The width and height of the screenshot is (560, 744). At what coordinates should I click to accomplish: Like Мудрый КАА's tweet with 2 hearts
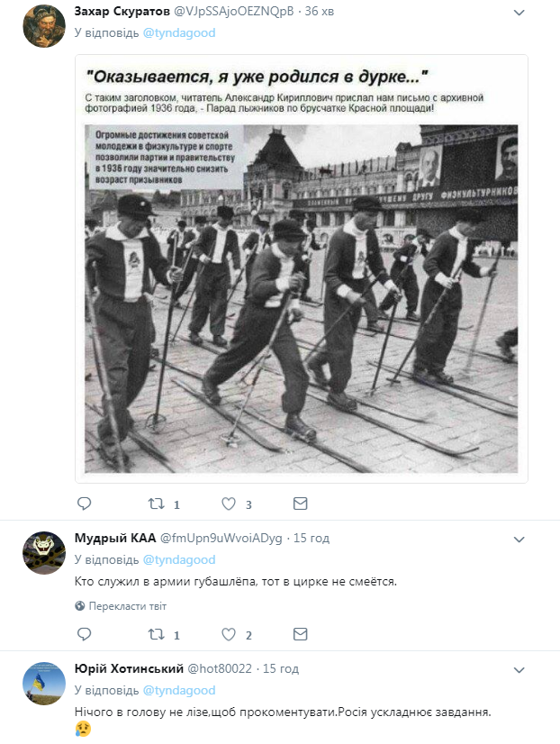point(229,634)
